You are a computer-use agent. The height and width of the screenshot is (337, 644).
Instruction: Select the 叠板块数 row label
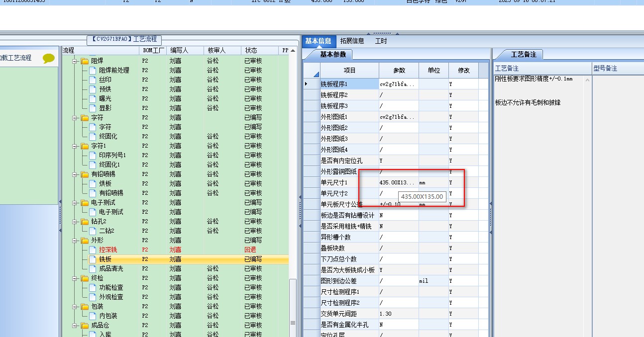point(350,249)
